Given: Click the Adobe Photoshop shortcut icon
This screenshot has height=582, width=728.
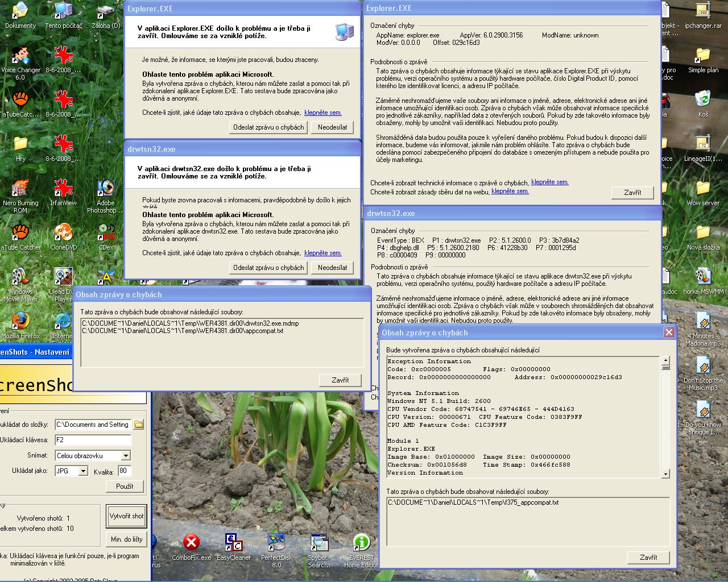Looking at the screenshot, I should (x=105, y=196).
